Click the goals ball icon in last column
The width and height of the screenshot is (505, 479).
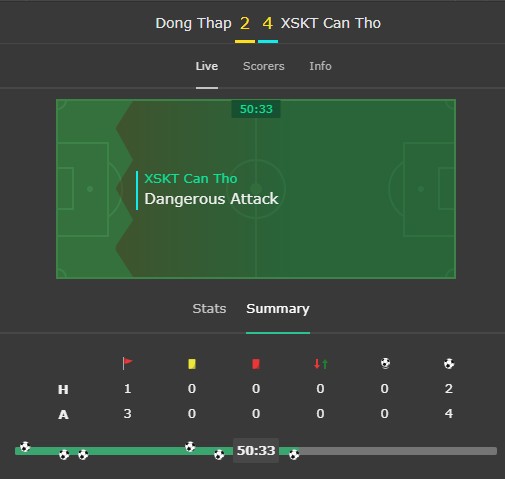tap(449, 363)
